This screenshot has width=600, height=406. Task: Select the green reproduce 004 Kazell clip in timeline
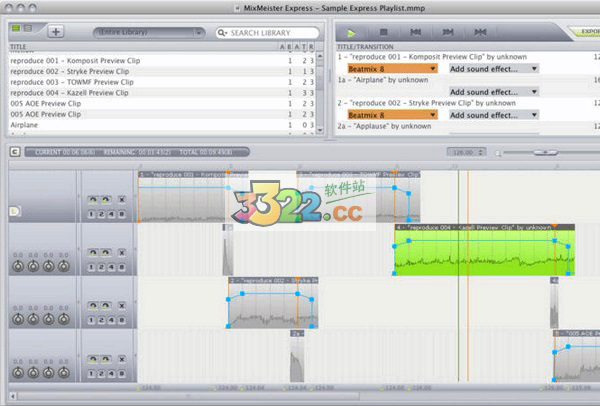point(484,249)
